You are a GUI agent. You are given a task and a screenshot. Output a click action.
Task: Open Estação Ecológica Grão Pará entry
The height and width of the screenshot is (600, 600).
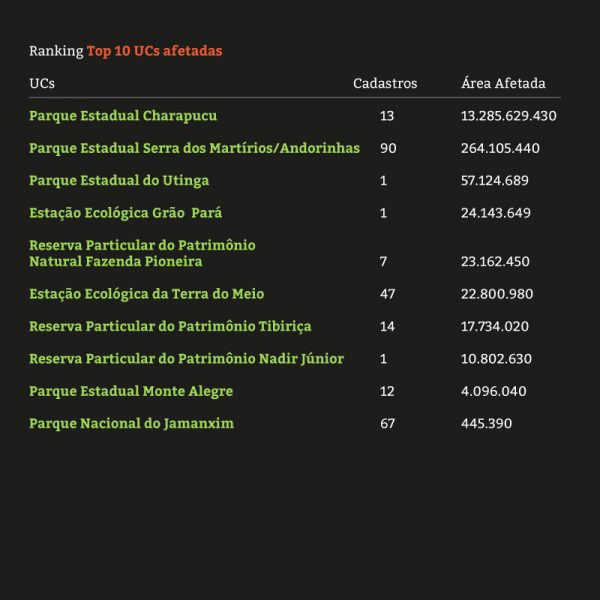click(126, 213)
